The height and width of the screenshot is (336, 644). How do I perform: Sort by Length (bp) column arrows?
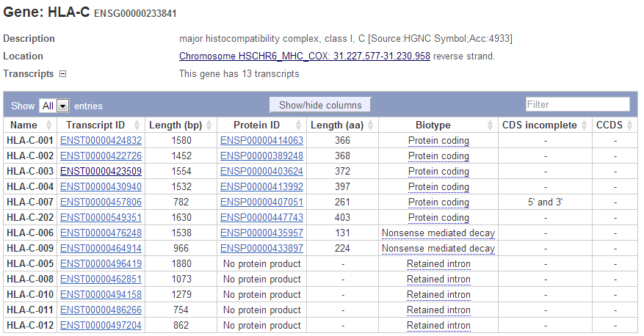pos(209,125)
